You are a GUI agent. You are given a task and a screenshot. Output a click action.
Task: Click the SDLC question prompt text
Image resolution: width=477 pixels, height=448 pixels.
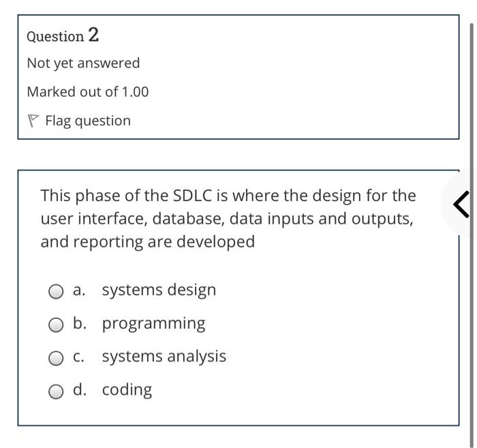click(228, 218)
